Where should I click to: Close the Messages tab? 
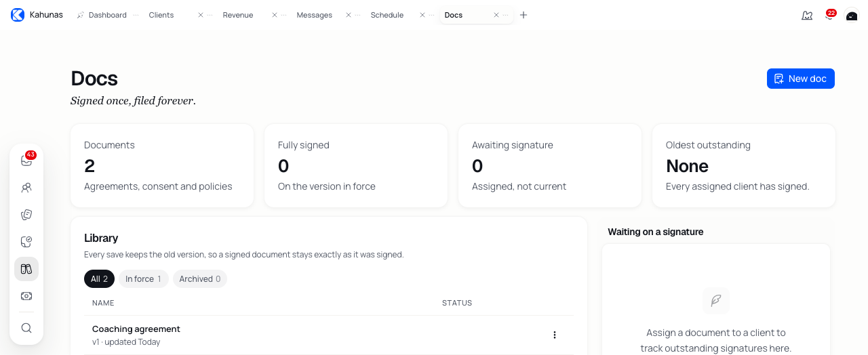coord(348,15)
